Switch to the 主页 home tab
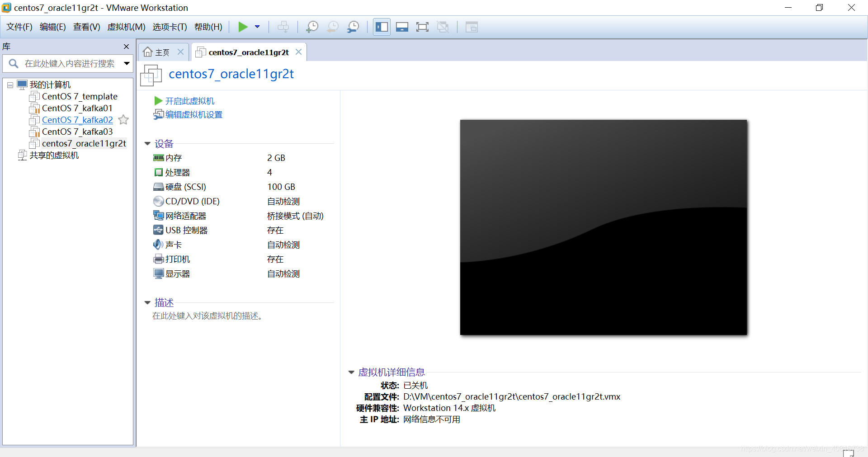The width and height of the screenshot is (868, 457). 156,52
